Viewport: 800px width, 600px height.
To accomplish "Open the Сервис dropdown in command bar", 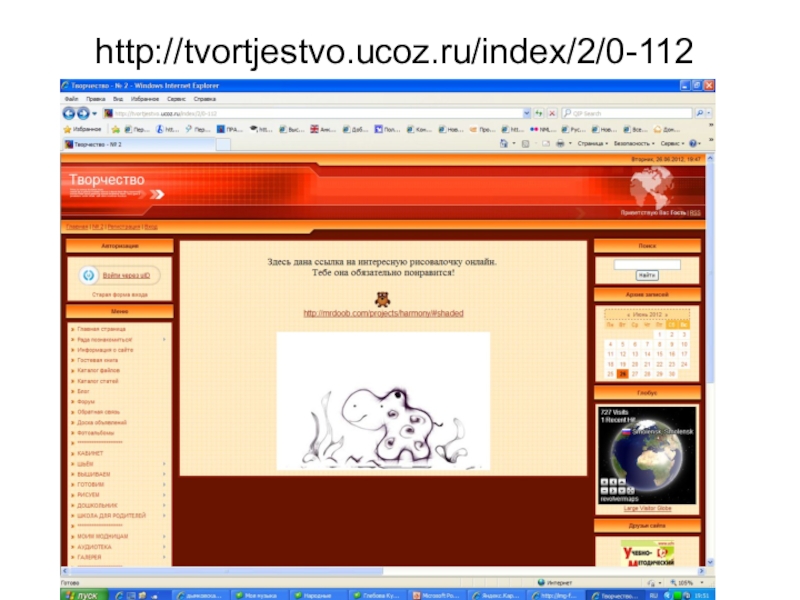I will click(672, 144).
